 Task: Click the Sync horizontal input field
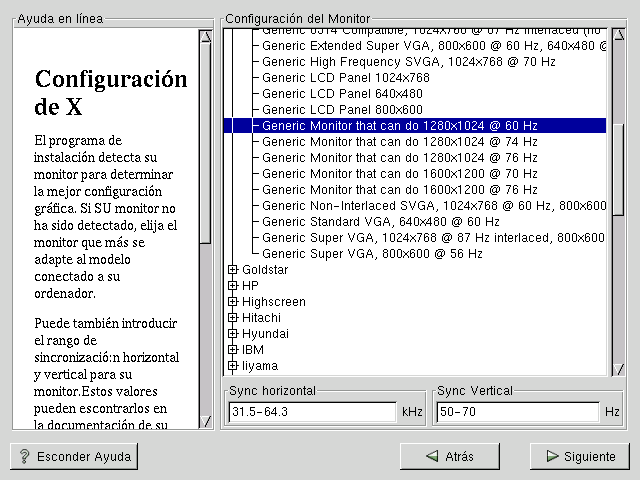click(312, 412)
